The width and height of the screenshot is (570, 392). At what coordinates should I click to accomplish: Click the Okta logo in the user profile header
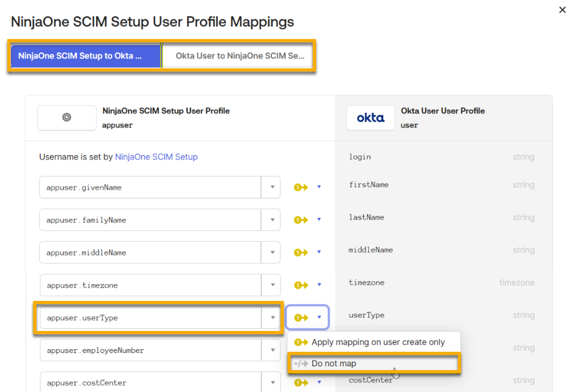click(x=371, y=118)
